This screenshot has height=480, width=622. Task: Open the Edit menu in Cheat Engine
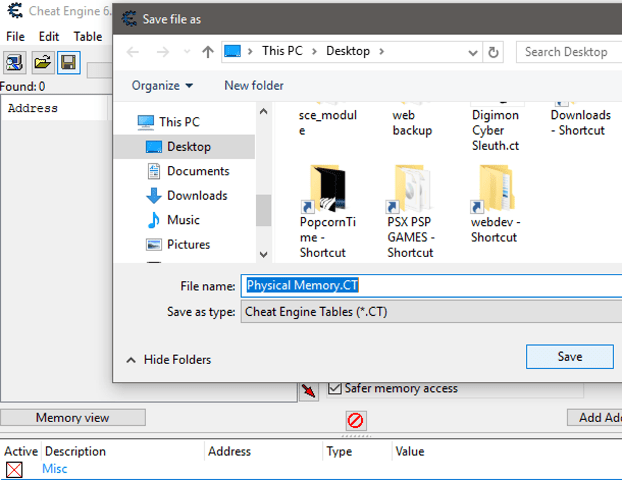tap(49, 36)
